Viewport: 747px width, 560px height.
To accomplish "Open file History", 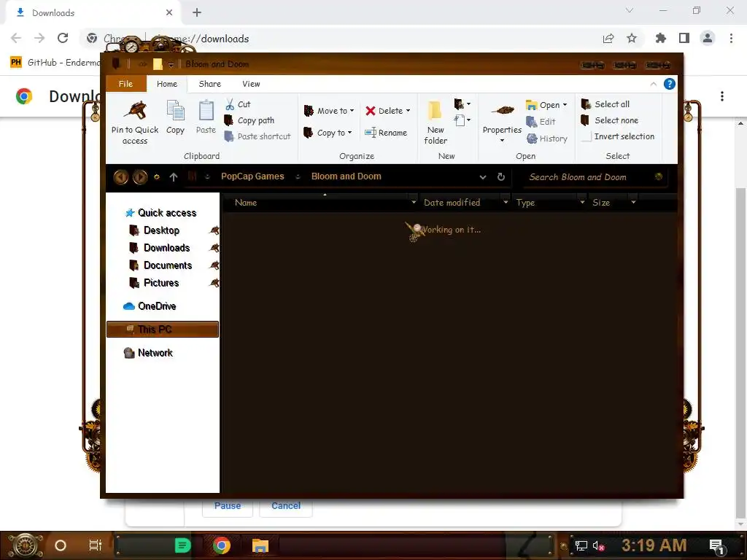I will click(x=547, y=139).
